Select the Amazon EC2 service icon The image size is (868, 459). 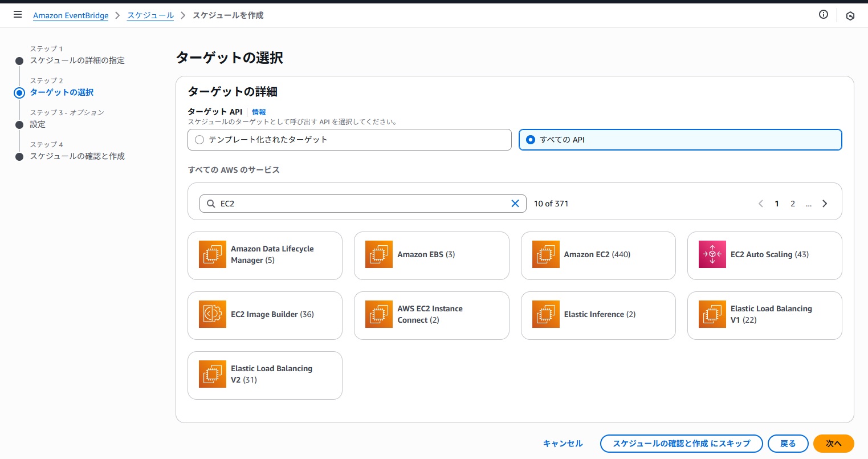pos(545,254)
